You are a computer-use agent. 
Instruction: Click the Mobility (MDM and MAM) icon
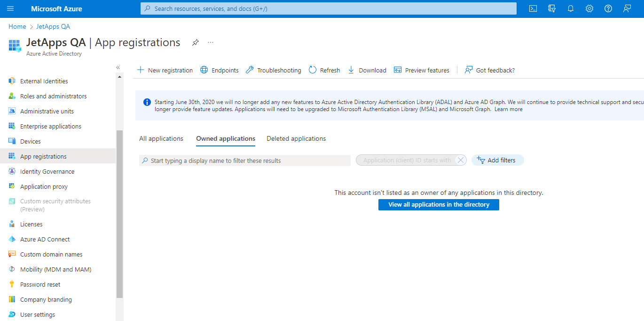coord(12,269)
